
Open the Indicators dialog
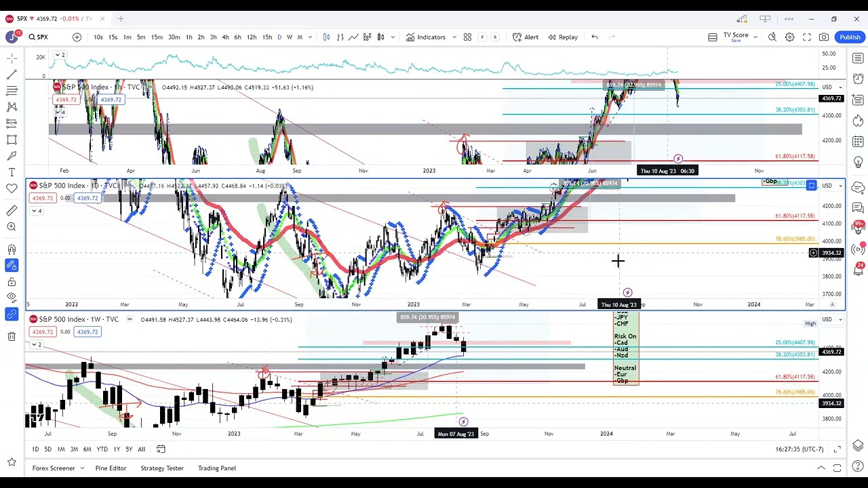point(426,37)
